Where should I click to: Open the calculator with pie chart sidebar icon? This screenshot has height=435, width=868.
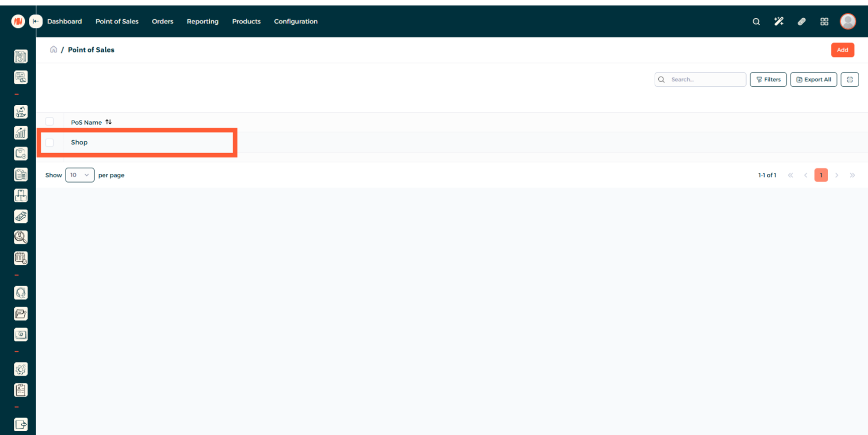click(21, 78)
